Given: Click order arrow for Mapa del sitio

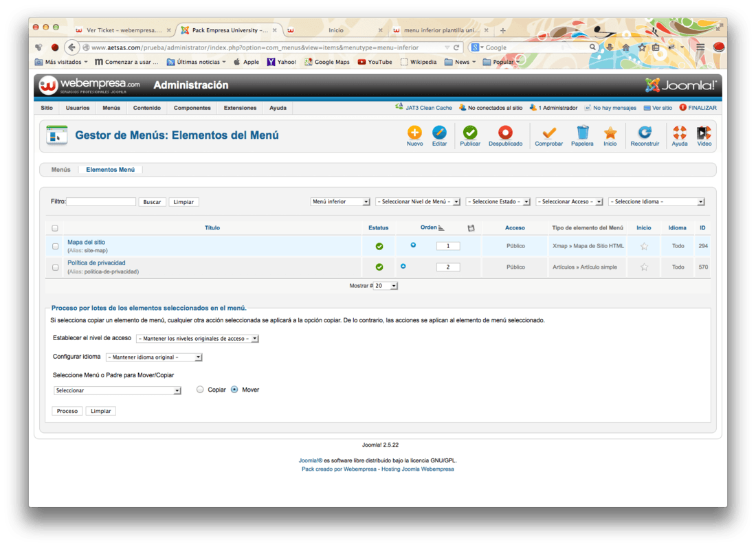Looking at the screenshot, I should [x=413, y=245].
